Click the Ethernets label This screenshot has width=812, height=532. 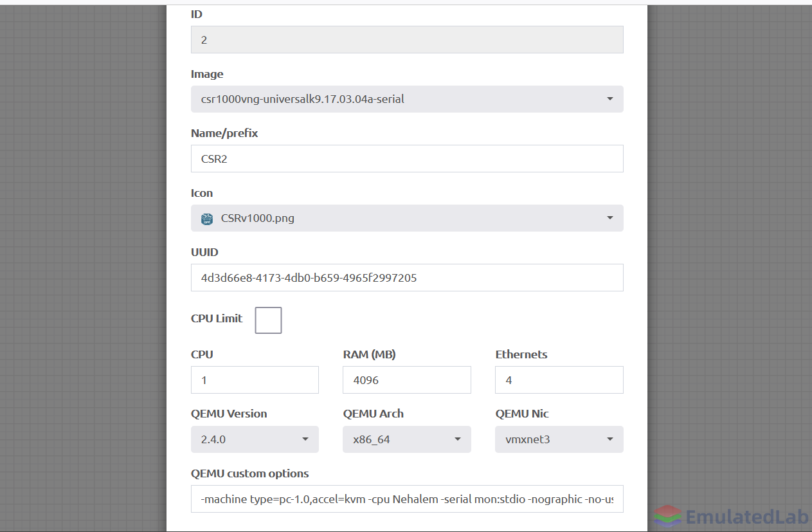(521, 354)
